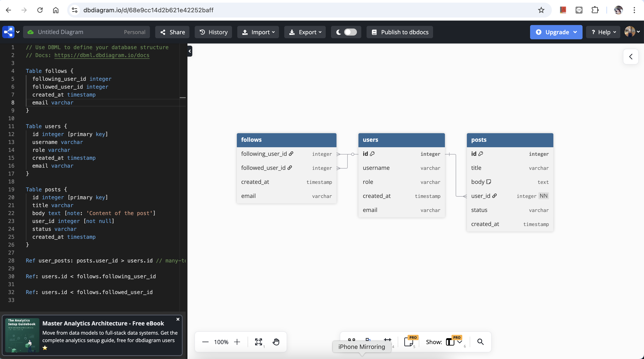Open the dbml docs link in editor
644x359 pixels.
click(x=102, y=55)
